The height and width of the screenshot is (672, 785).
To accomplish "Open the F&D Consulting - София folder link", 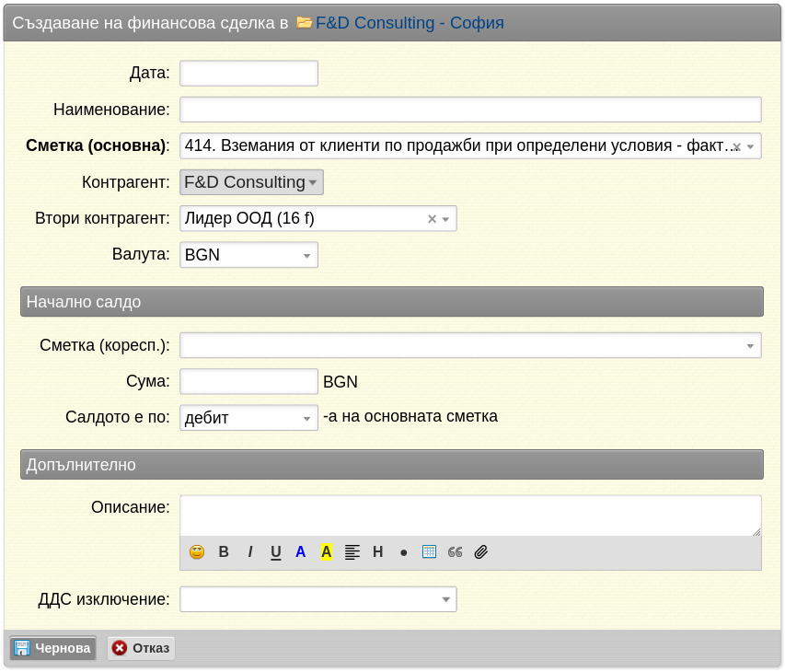I will 410,23.
